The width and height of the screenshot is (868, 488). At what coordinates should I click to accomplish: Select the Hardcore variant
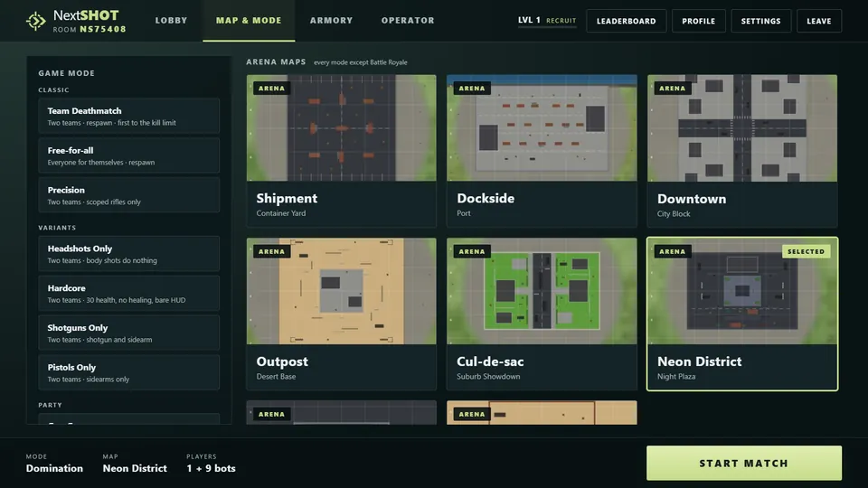(x=129, y=293)
